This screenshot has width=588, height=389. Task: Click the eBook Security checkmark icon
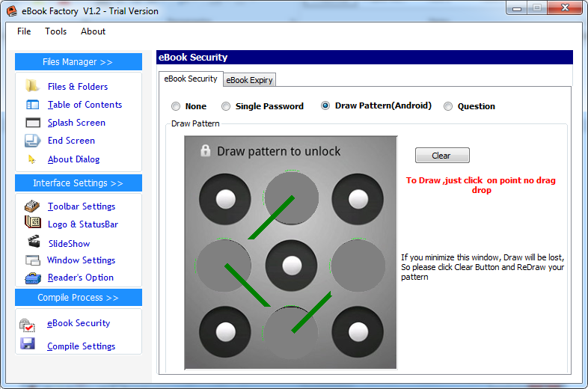(28, 325)
